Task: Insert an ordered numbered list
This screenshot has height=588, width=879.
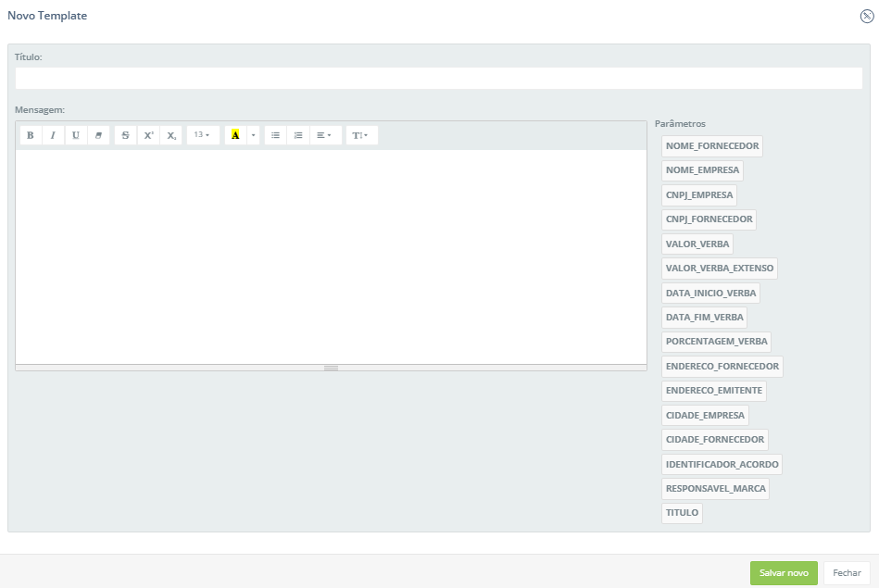Action: pos(298,135)
